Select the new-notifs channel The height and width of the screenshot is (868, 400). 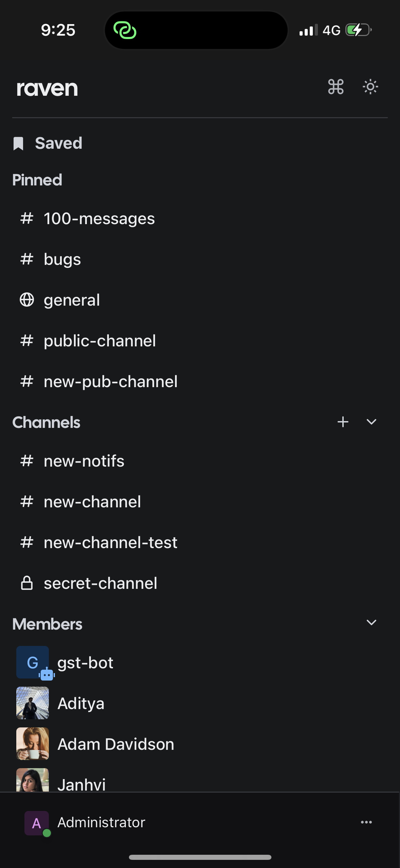tap(84, 461)
